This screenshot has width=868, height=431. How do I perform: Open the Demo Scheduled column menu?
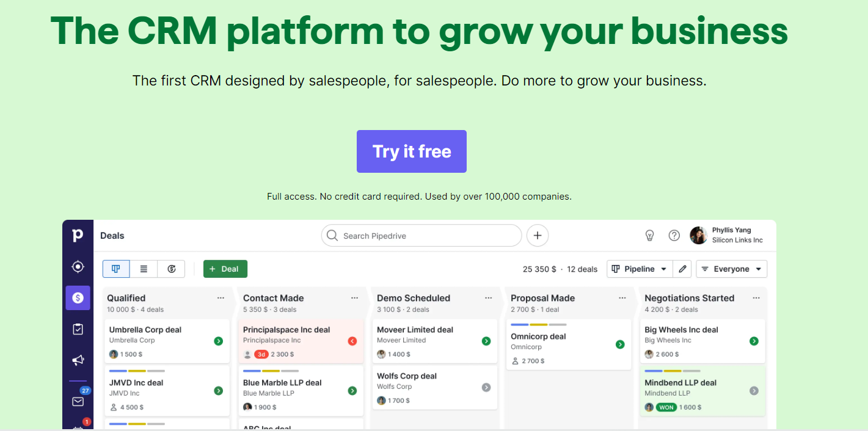pyautogui.click(x=488, y=297)
